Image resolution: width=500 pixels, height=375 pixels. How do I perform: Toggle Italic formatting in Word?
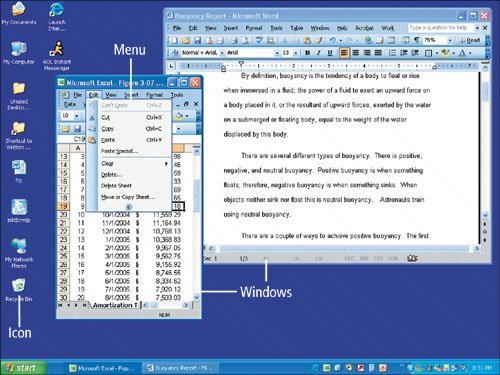[319, 53]
